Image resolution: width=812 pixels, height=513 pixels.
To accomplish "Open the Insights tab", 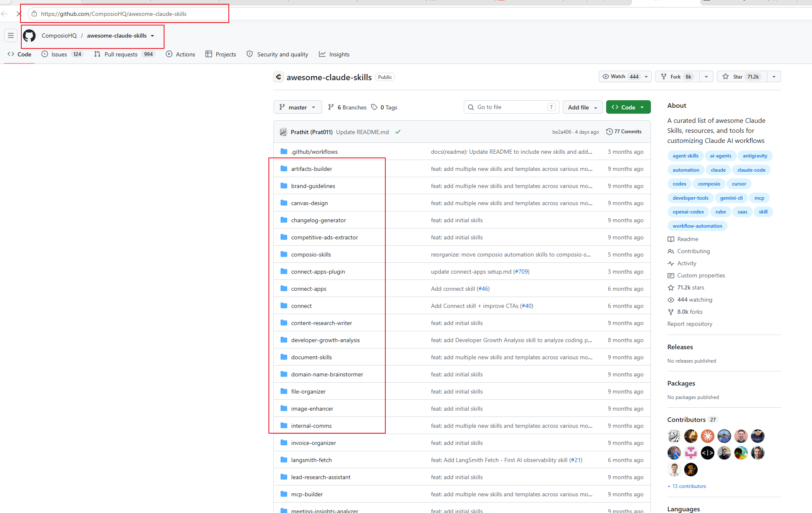I will point(334,54).
